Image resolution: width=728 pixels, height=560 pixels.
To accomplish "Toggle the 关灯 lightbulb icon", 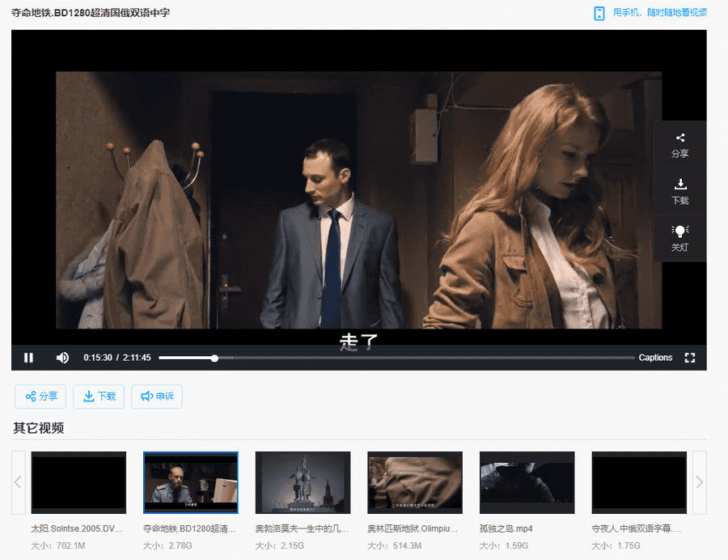I will pyautogui.click(x=680, y=231).
